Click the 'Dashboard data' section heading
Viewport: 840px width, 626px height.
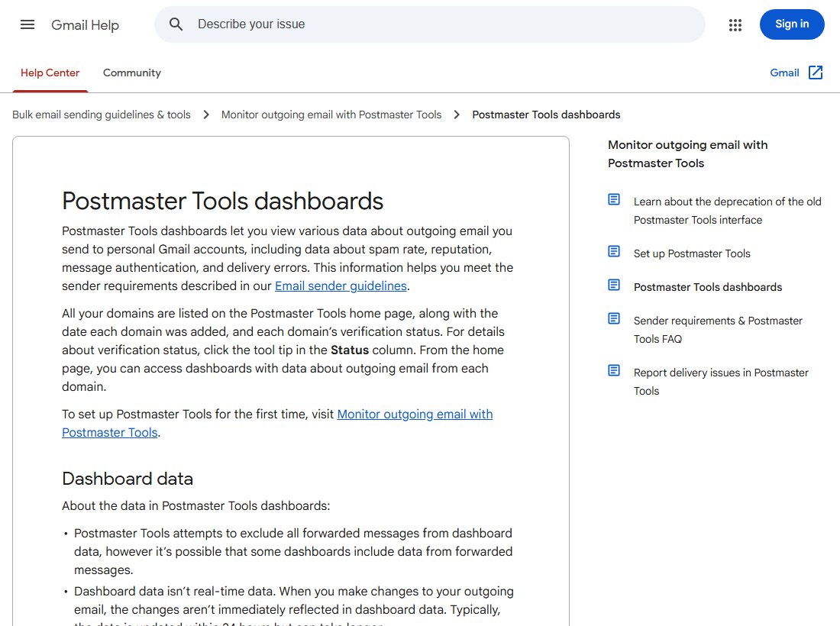point(128,479)
